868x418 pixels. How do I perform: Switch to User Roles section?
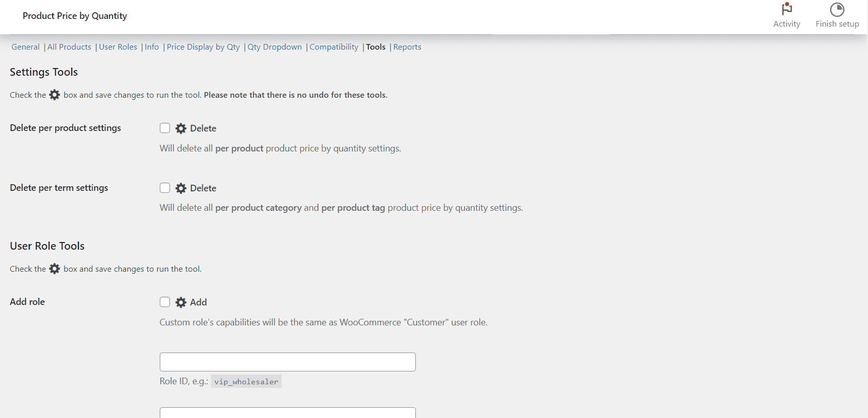(118, 47)
